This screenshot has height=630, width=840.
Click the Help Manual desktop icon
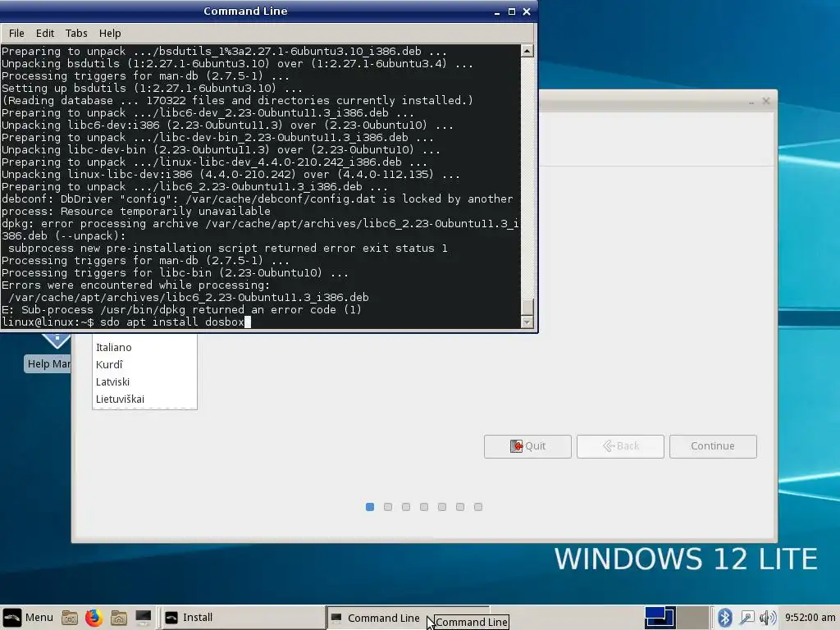click(x=48, y=354)
